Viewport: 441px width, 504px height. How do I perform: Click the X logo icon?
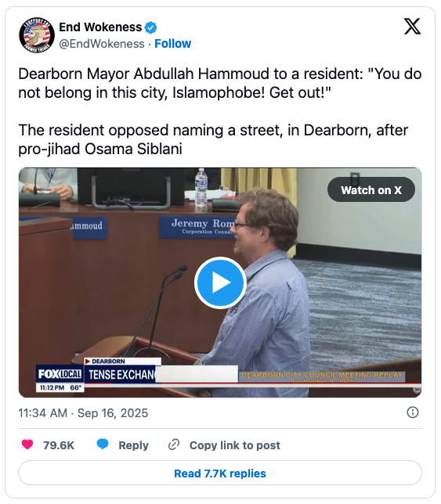point(412,27)
